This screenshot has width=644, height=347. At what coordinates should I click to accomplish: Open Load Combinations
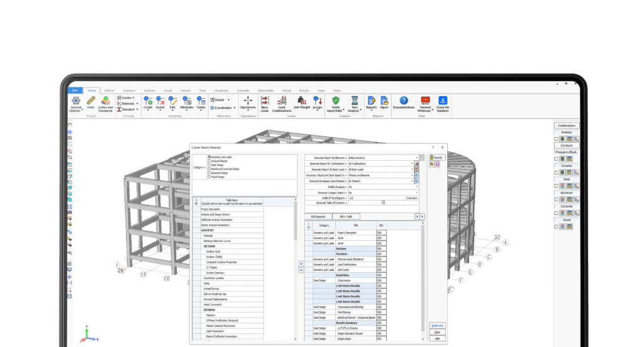coord(282,104)
